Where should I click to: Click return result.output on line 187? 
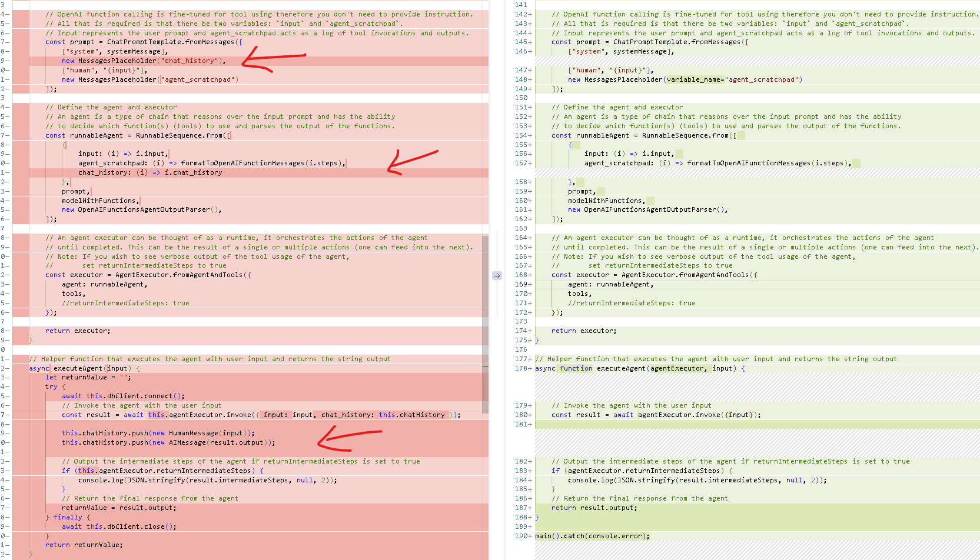(594, 508)
